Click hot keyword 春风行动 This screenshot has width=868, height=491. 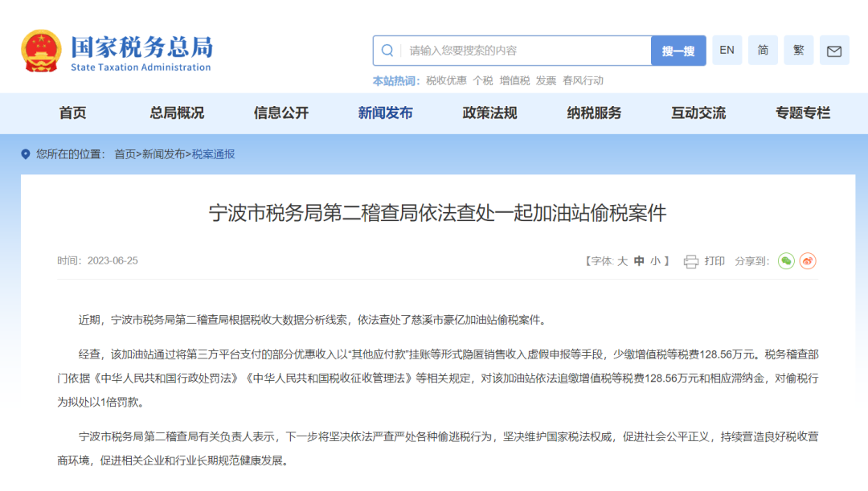click(583, 81)
